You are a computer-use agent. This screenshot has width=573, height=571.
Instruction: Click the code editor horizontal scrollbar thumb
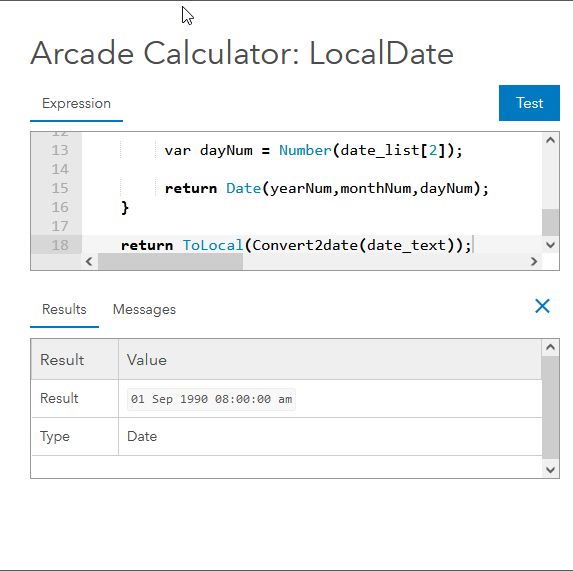(x=170, y=262)
